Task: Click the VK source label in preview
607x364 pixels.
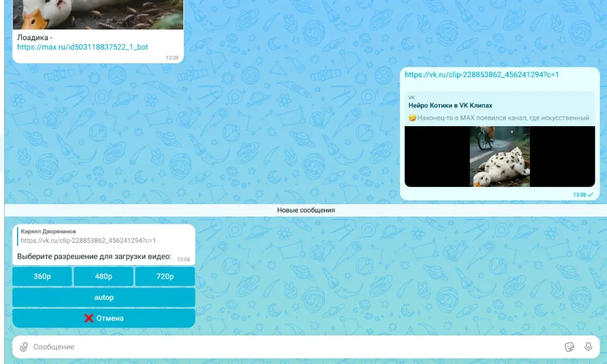Action: click(x=411, y=98)
